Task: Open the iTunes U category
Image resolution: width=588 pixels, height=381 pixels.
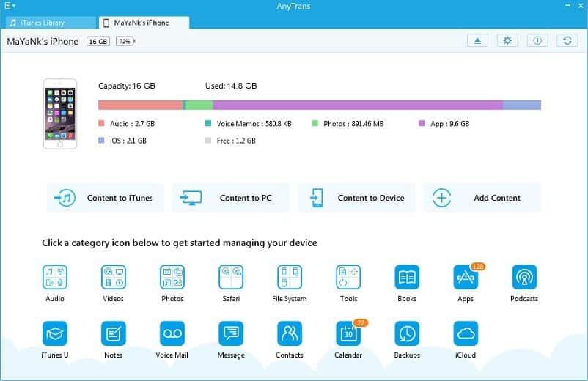Action: click(55, 333)
